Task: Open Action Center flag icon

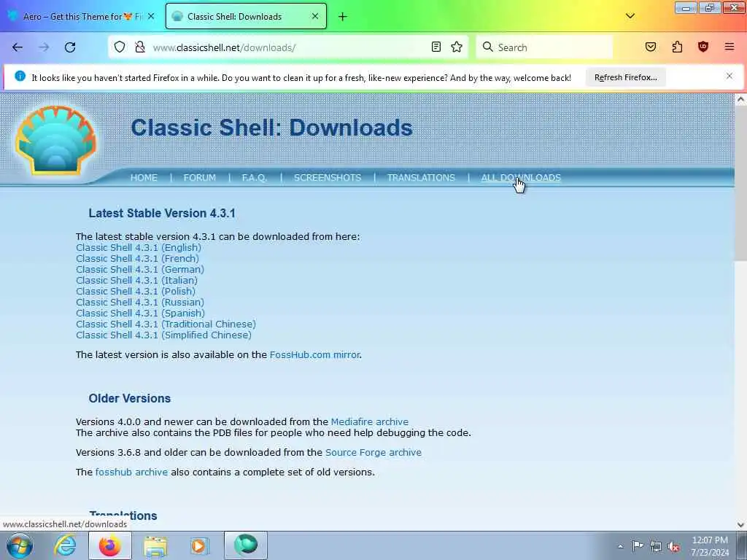Action: tap(638, 546)
